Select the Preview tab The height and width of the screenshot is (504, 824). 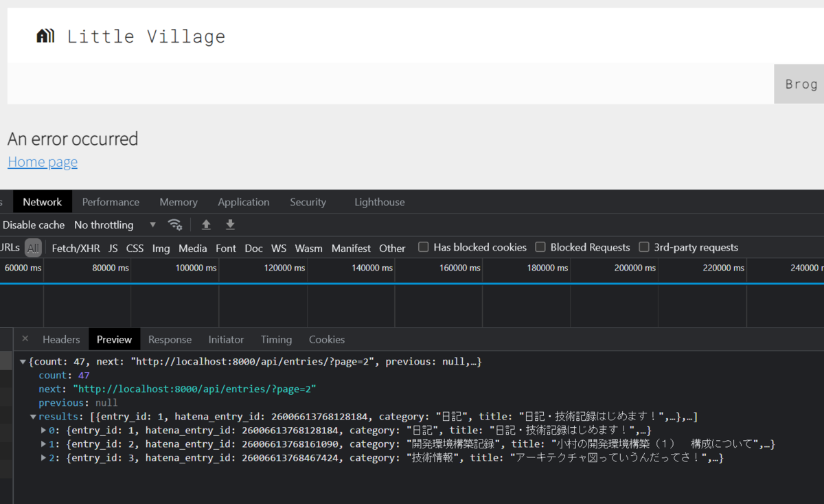pyautogui.click(x=115, y=339)
